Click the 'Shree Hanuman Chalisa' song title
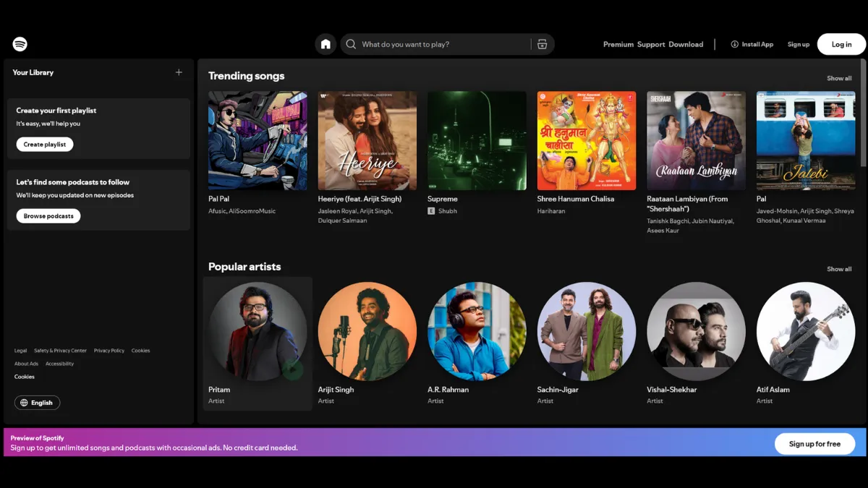Screen dimensions: 868x488 point(576,199)
